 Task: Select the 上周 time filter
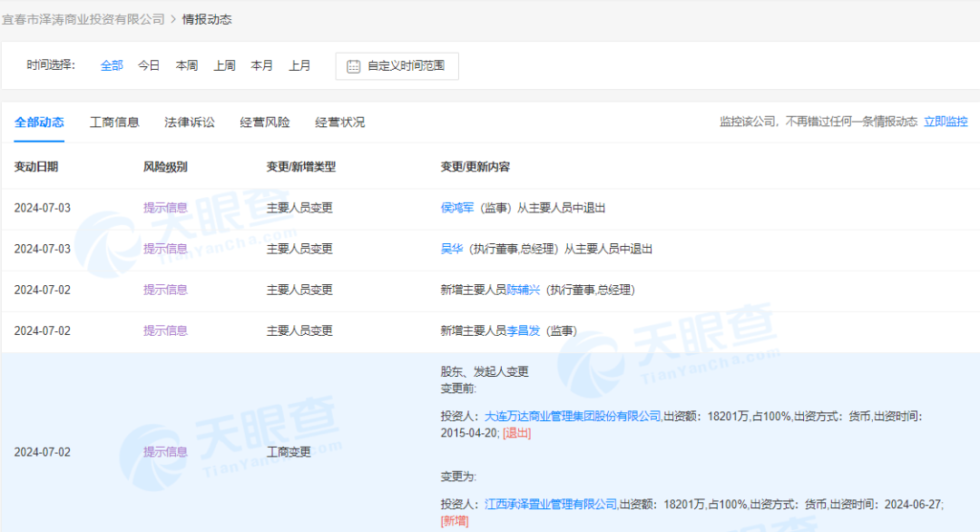pos(224,65)
